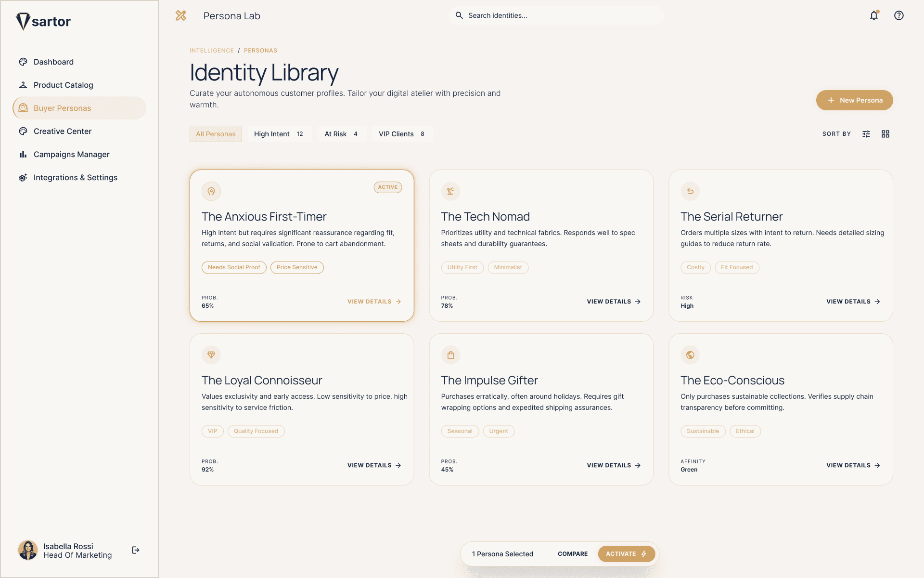View details of The Tech Nomad
924x578 pixels.
click(613, 302)
